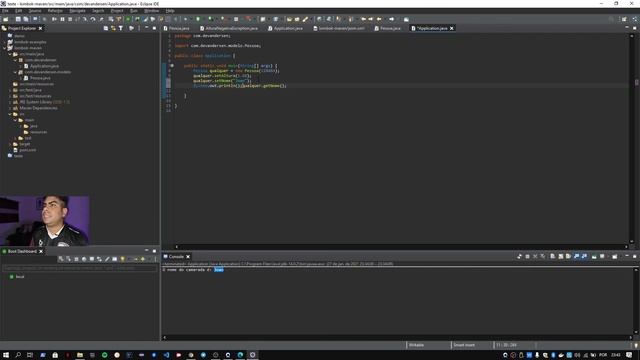The height and width of the screenshot is (360, 640).
Task: Remove all terminated launches in Console
Action: [542, 256]
